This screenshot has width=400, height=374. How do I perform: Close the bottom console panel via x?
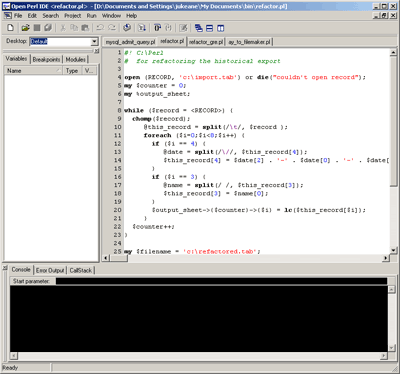coord(5,268)
